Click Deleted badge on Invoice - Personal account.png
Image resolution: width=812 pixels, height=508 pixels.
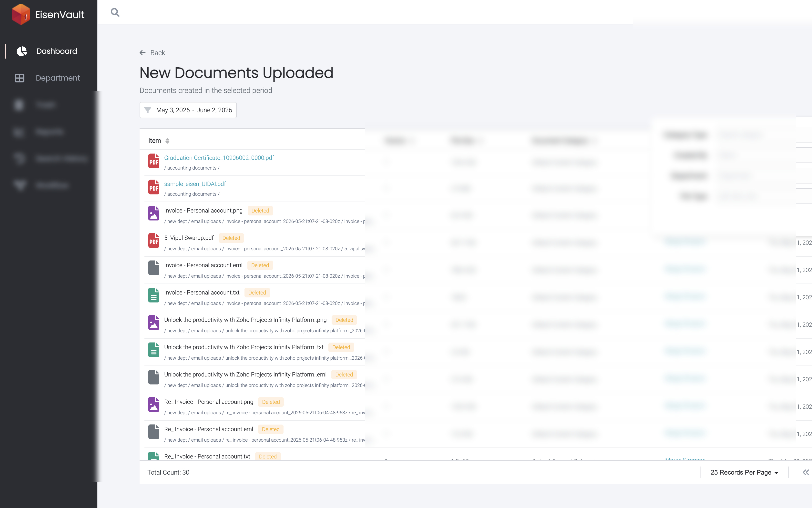pos(260,211)
